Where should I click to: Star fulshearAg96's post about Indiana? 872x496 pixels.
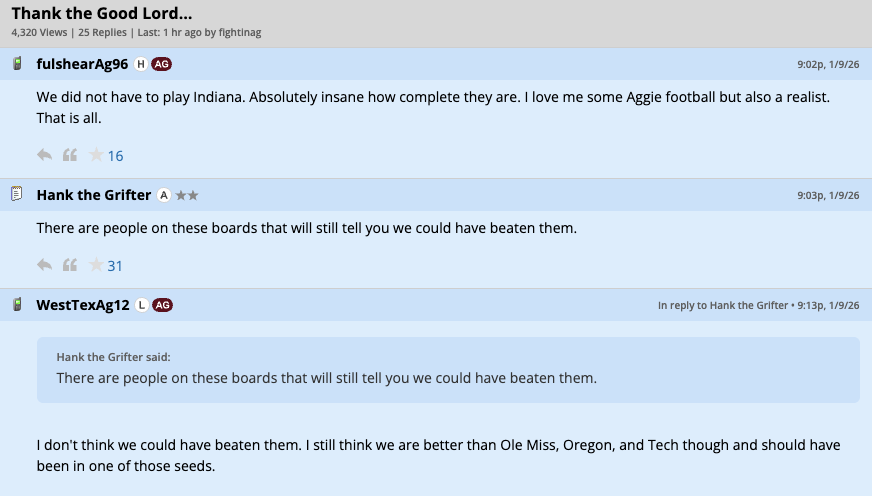click(x=96, y=155)
